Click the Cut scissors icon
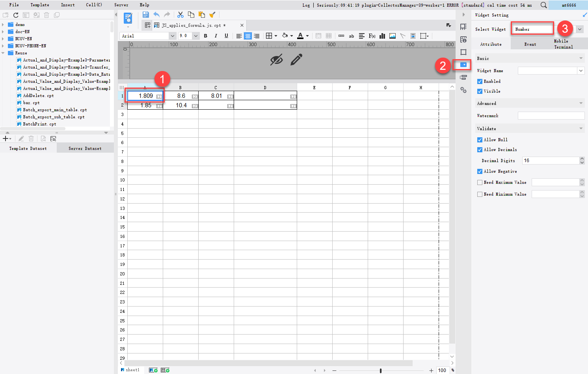This screenshot has width=588, height=374. 180,15
